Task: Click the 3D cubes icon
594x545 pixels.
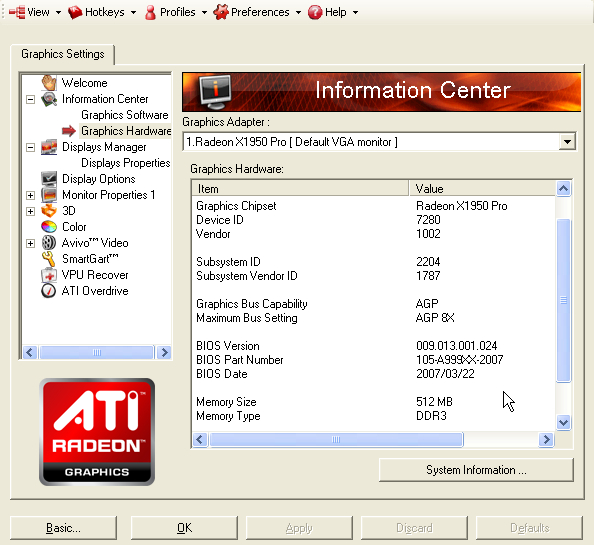Action: pyautogui.click(x=49, y=211)
